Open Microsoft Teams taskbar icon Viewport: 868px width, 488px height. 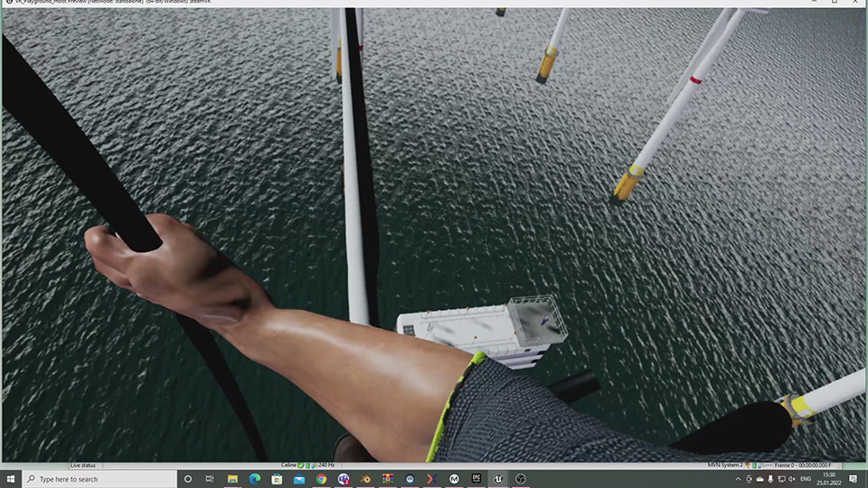click(344, 479)
